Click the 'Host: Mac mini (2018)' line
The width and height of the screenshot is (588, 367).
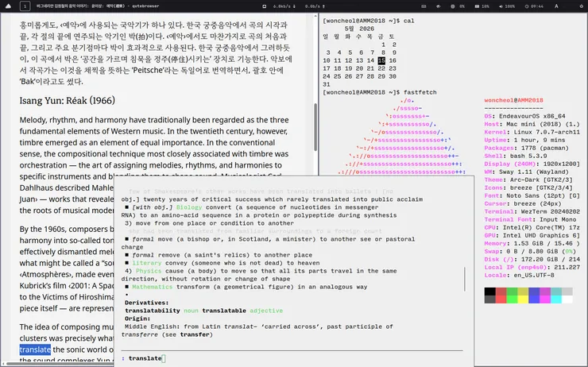tap(532, 124)
